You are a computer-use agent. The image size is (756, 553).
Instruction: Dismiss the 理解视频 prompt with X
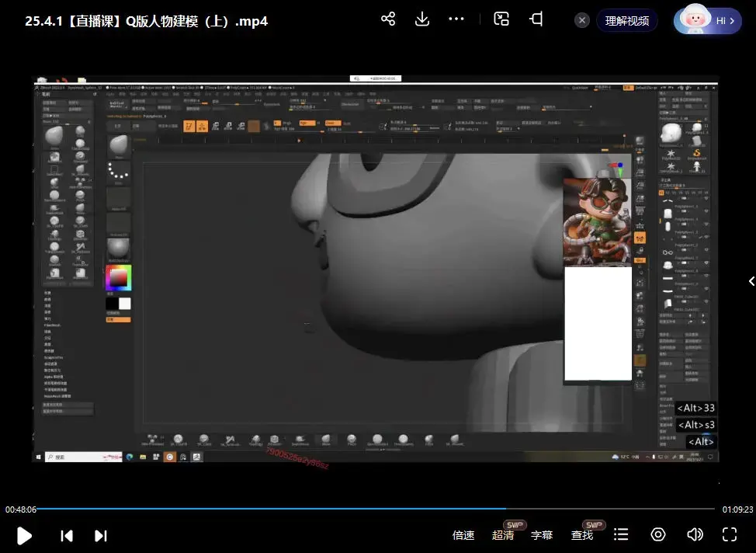(x=582, y=21)
